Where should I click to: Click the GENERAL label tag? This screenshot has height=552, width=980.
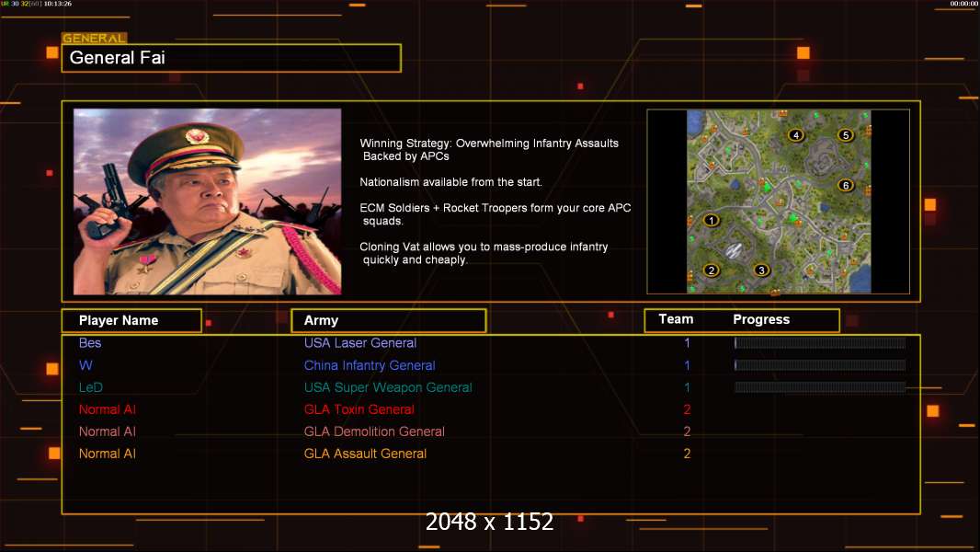point(95,38)
